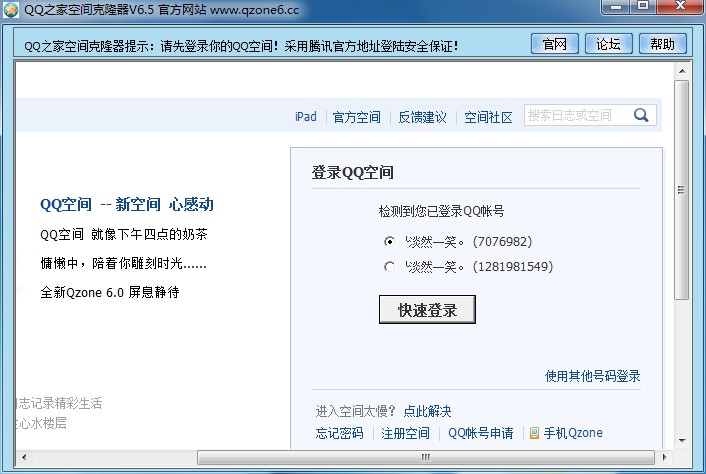Open 手机Qzone link
This screenshot has height=474, width=706.
pyautogui.click(x=573, y=433)
